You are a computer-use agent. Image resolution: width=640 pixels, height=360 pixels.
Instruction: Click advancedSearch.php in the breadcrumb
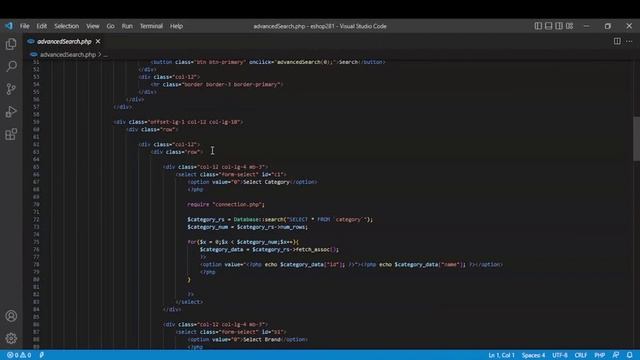click(x=68, y=54)
